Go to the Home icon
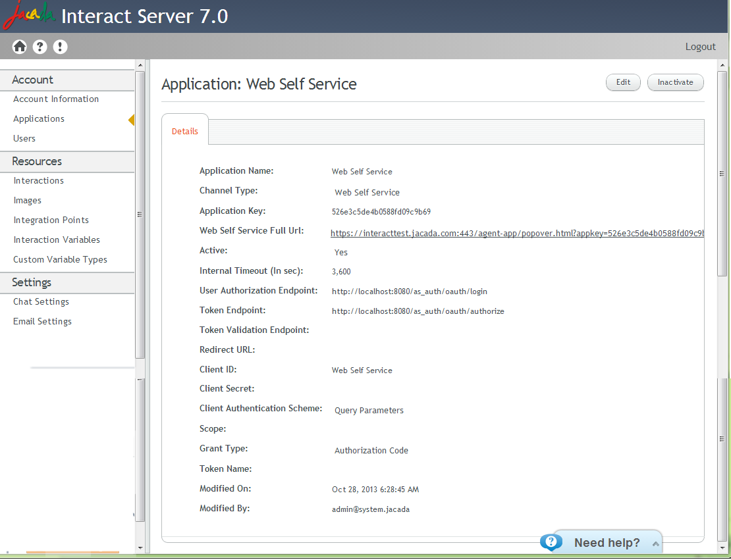Screen dimensions: 731x560 click(20, 47)
